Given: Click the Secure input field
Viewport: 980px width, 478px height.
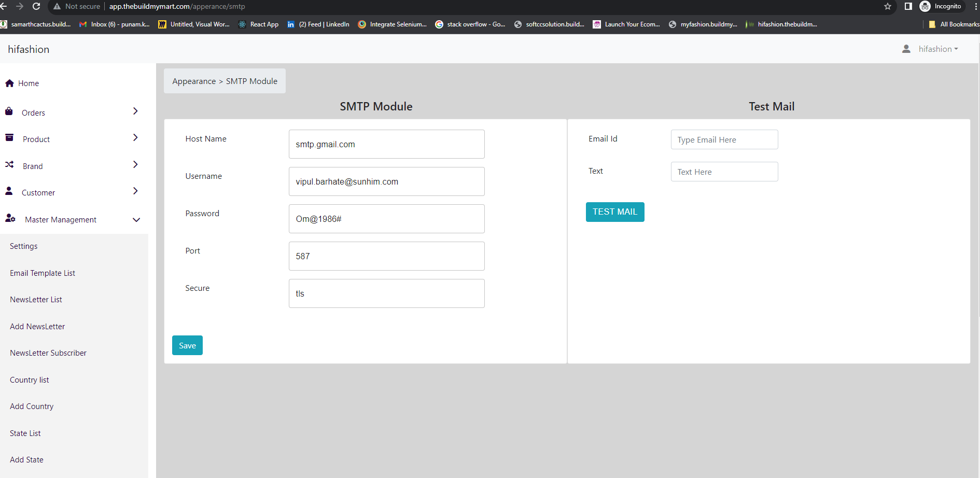Looking at the screenshot, I should pos(387,293).
